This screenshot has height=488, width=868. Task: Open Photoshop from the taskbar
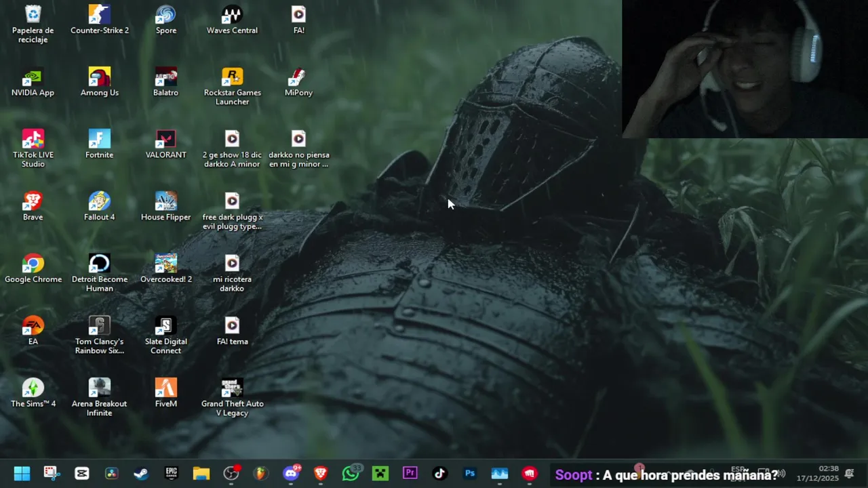[x=470, y=473]
